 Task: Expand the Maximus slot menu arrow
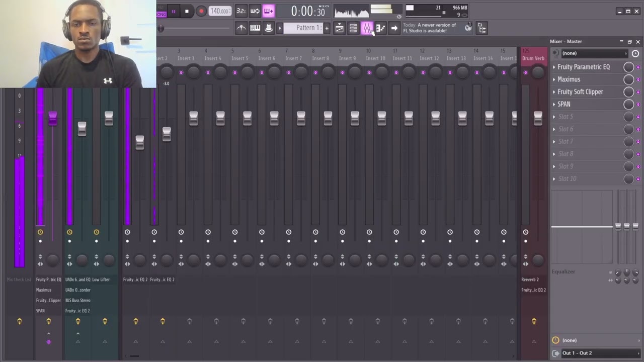coord(554,79)
